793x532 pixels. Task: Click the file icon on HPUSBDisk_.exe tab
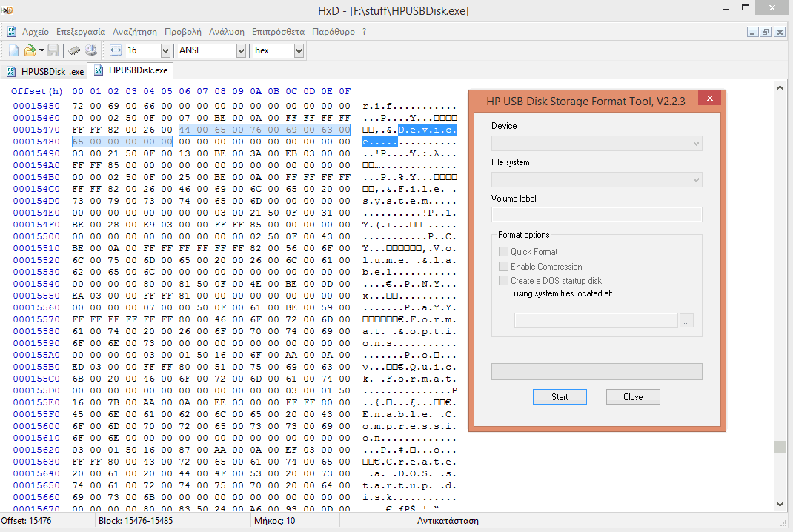click(10, 72)
